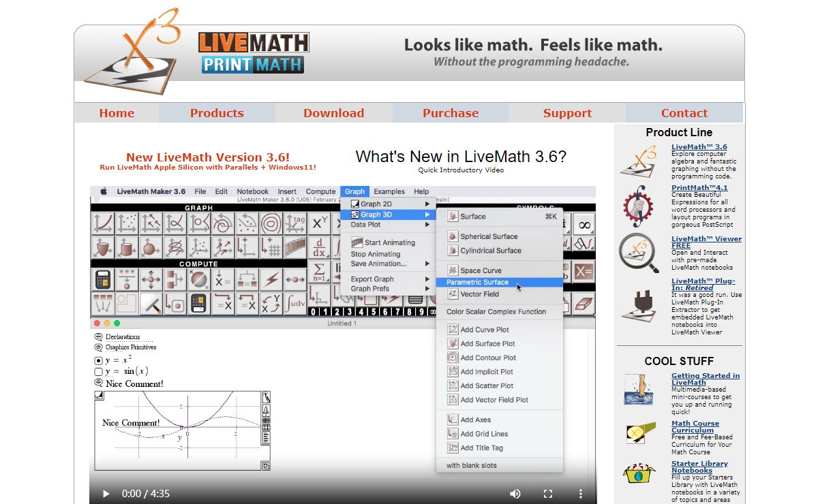Click the film strip animation palette icon
Screen dimensions: 818x504
pos(295,247)
